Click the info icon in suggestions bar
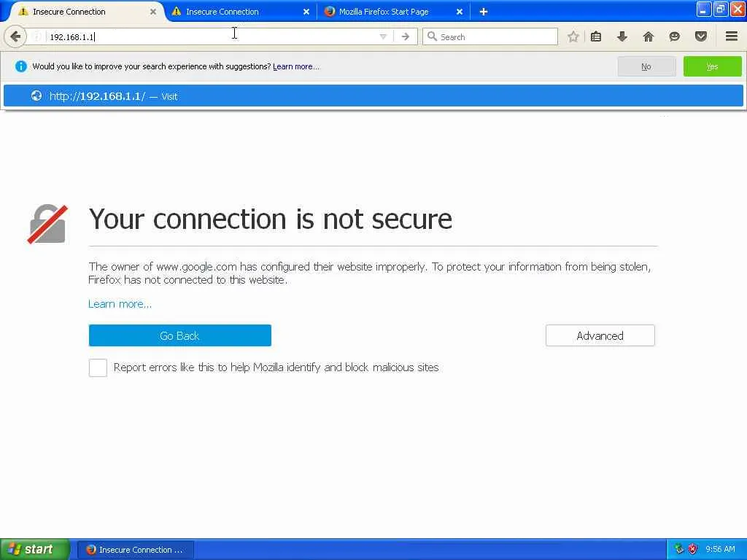This screenshot has height=560, width=747. pos(21,66)
